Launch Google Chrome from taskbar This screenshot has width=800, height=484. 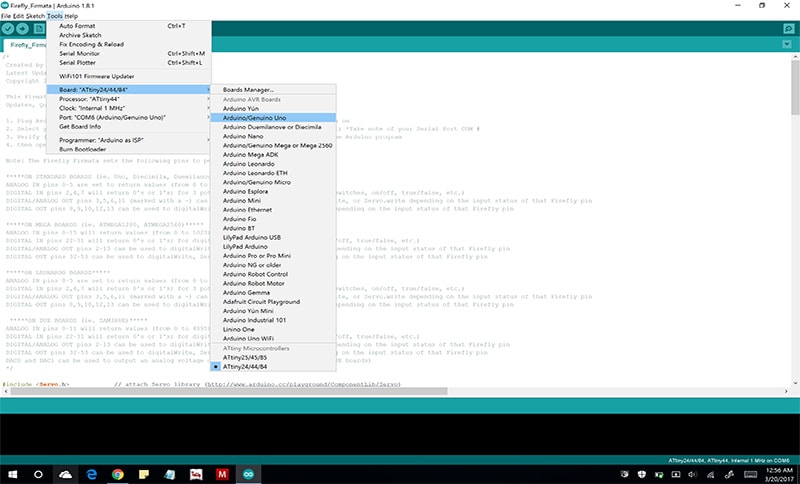(x=118, y=474)
